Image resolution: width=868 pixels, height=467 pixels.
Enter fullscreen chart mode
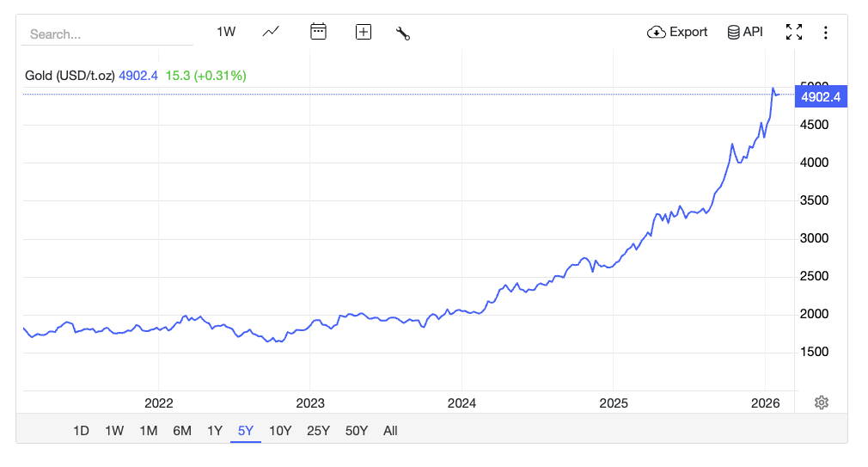click(794, 32)
